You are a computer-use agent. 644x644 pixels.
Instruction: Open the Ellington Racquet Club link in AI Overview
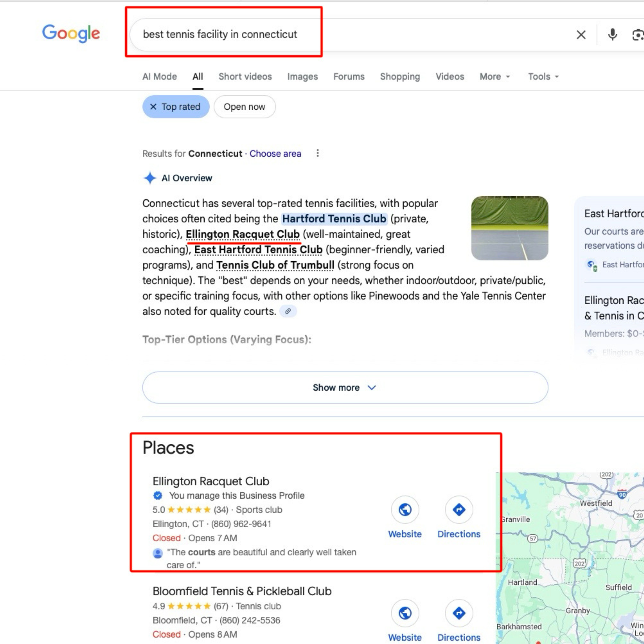point(243,234)
